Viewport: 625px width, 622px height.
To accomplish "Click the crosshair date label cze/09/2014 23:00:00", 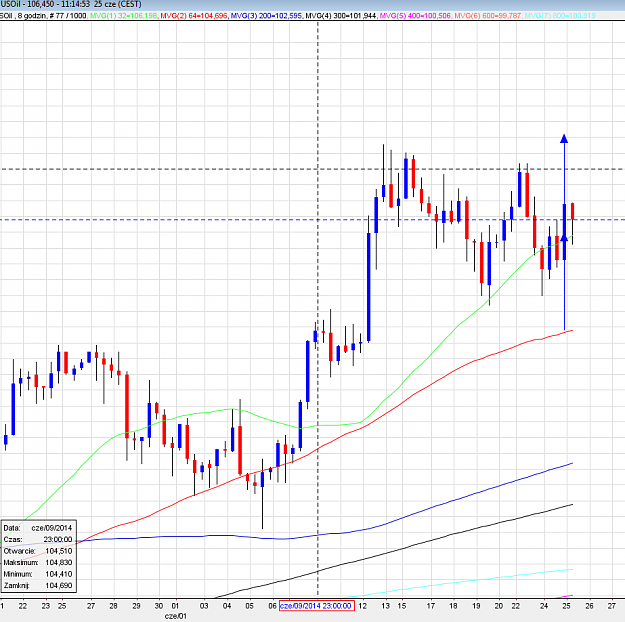I will point(316,606).
